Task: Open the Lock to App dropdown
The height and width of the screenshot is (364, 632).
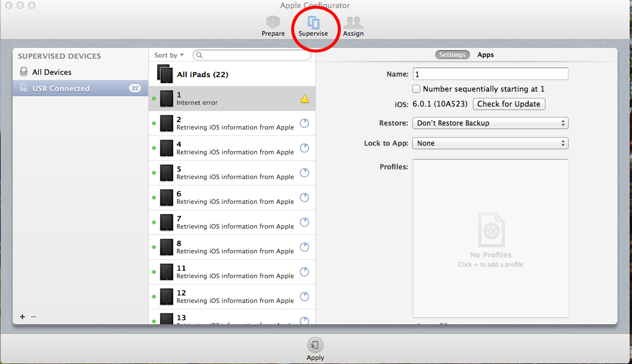Action: point(490,143)
